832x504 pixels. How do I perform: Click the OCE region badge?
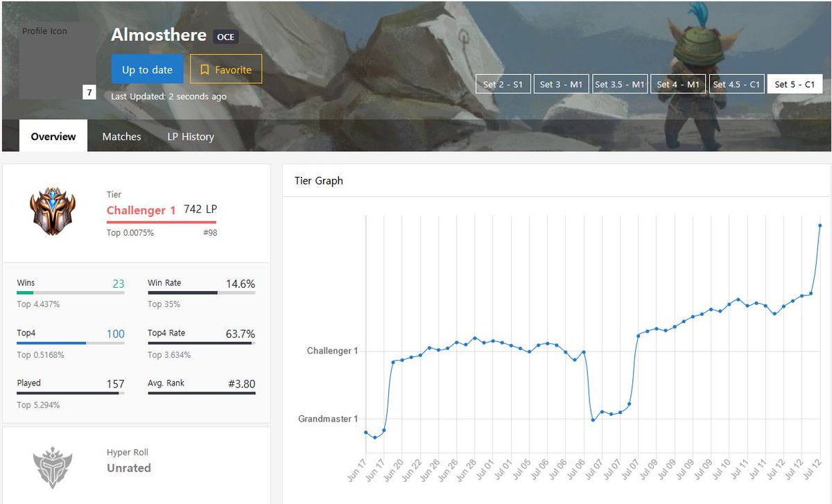(x=226, y=37)
